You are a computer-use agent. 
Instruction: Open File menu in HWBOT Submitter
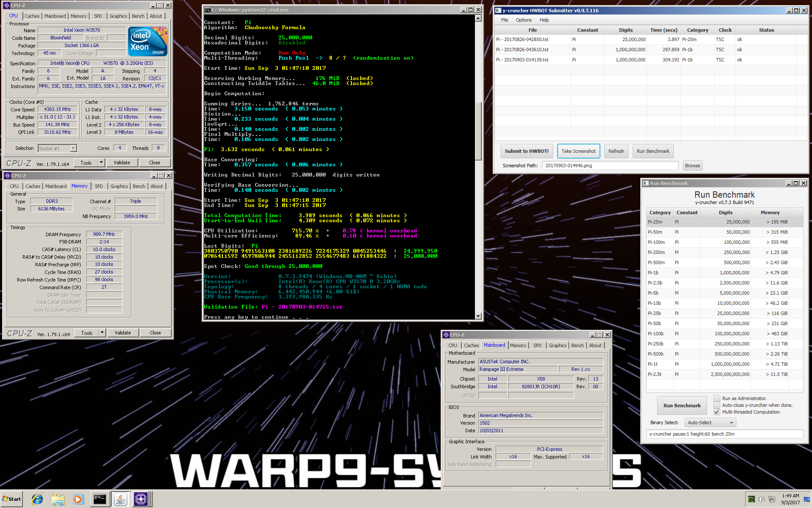coord(505,20)
